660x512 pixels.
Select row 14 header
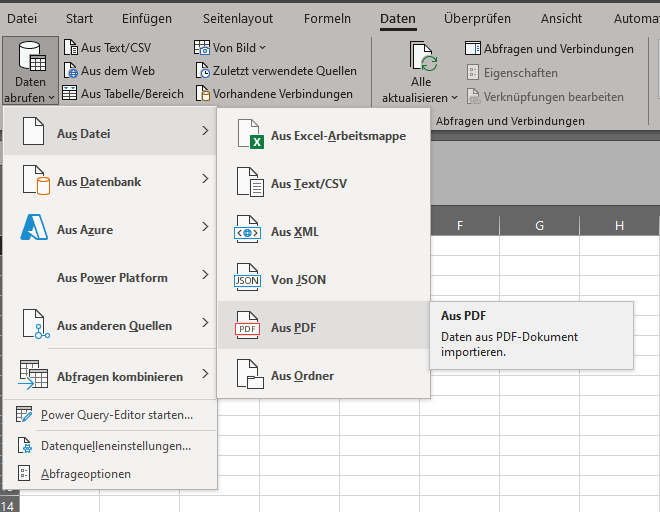tap(9, 505)
